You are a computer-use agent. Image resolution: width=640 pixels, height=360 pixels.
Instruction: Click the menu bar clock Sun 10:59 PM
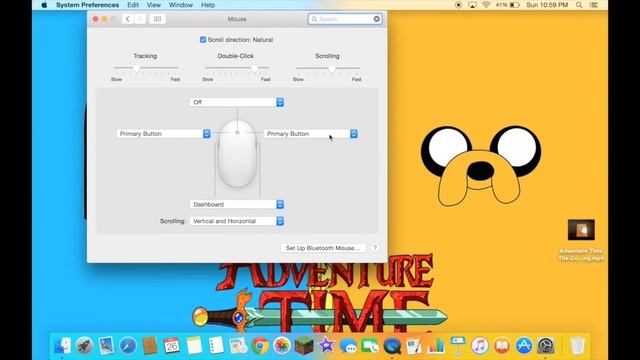(x=547, y=5)
